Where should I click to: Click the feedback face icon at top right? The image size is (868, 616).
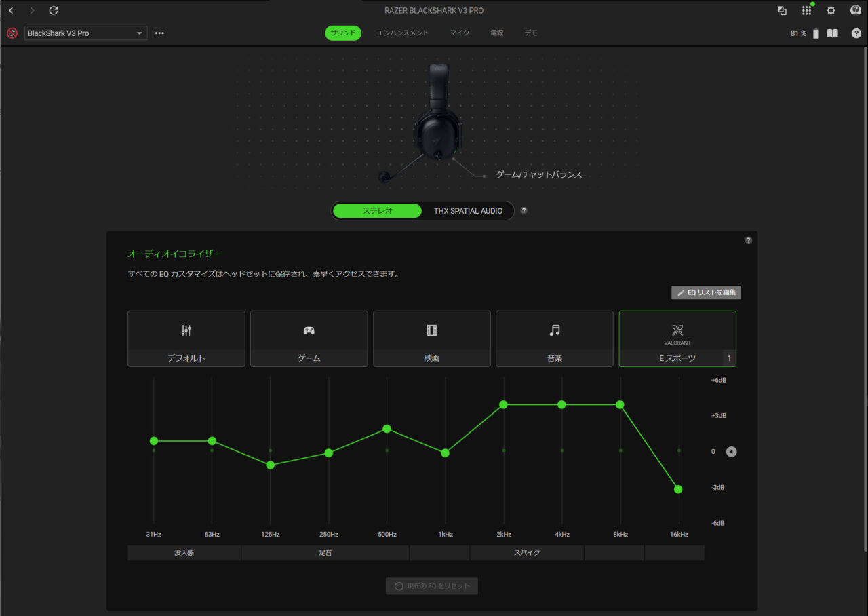pyautogui.click(x=856, y=11)
